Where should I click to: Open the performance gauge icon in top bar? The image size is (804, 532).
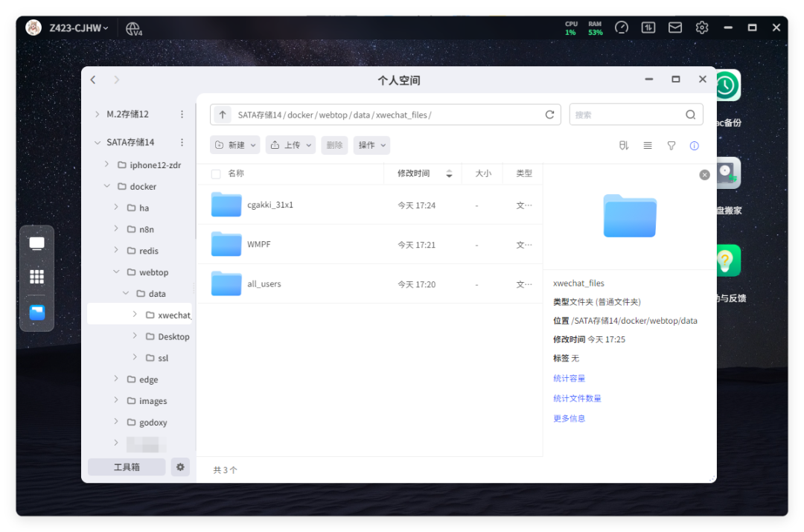pos(622,28)
